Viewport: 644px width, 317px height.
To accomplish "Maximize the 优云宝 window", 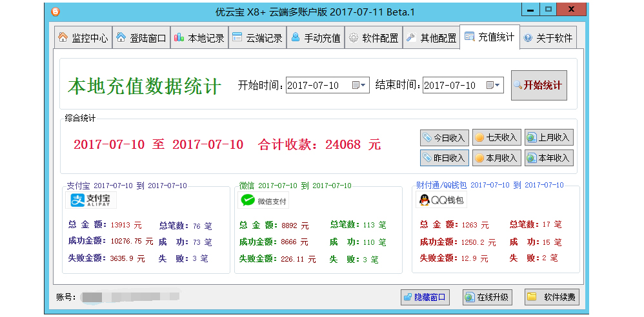I will click(x=548, y=10).
